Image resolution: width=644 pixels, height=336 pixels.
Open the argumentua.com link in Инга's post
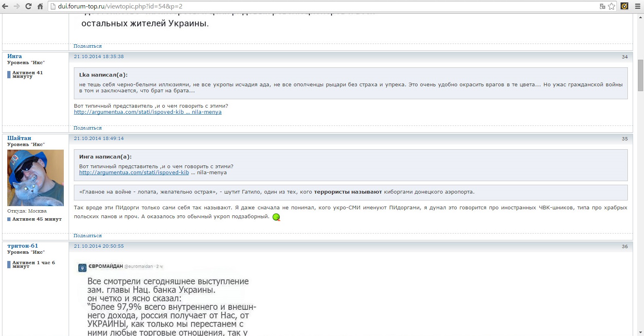click(x=147, y=112)
